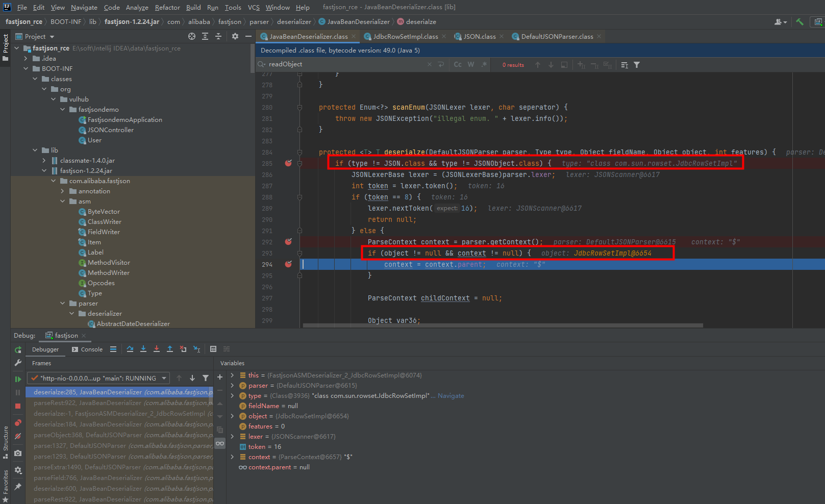The image size is (825, 504).
Task: Expand the 'object' variable
Action: pyautogui.click(x=232, y=416)
